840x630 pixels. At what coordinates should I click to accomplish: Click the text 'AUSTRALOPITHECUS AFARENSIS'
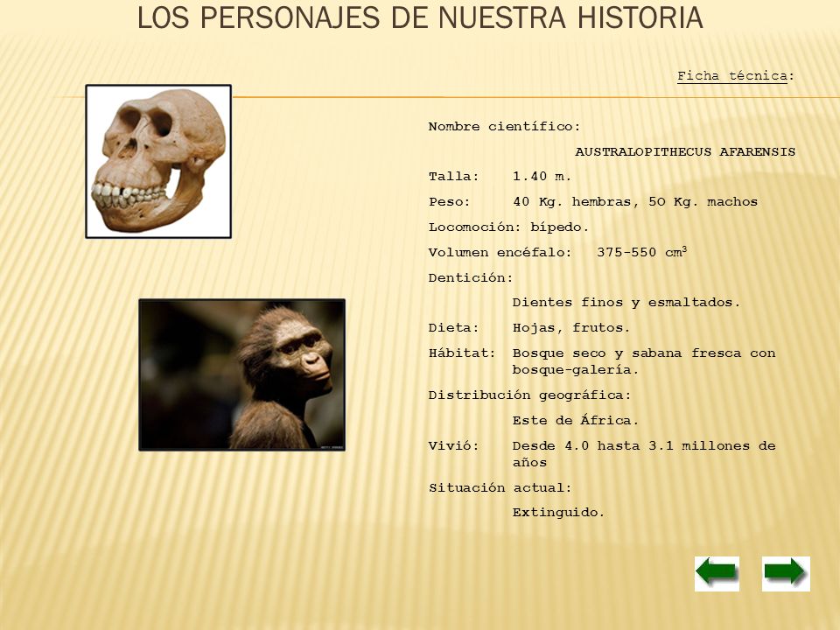coord(685,152)
